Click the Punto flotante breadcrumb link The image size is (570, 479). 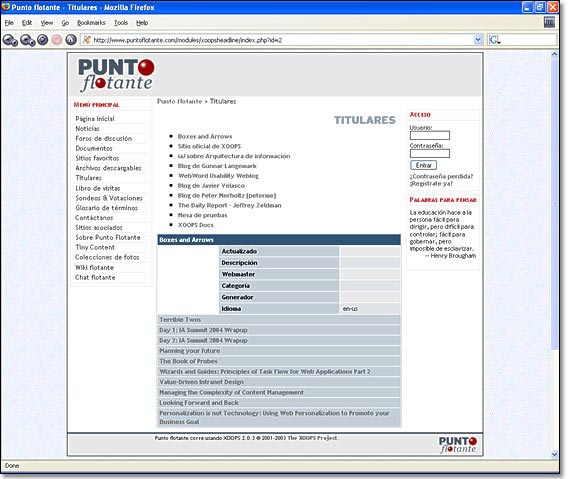coord(179,101)
